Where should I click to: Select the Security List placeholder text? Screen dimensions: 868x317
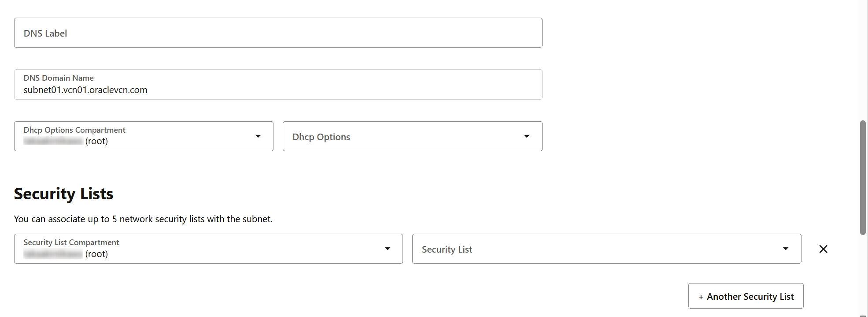coord(447,250)
